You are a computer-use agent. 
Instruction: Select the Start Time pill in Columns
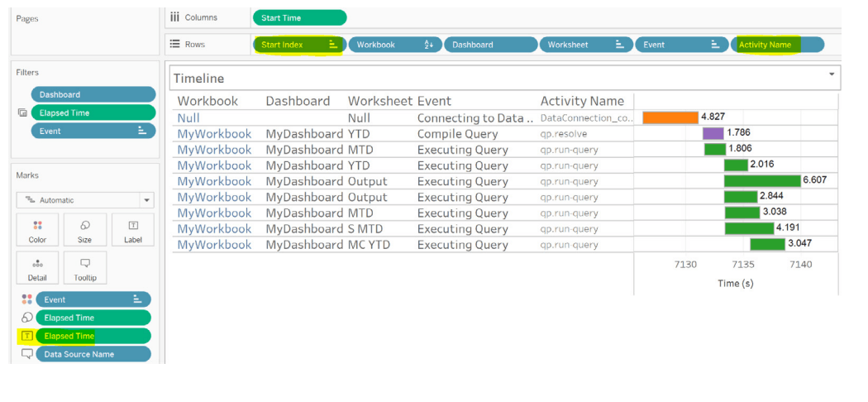(298, 17)
